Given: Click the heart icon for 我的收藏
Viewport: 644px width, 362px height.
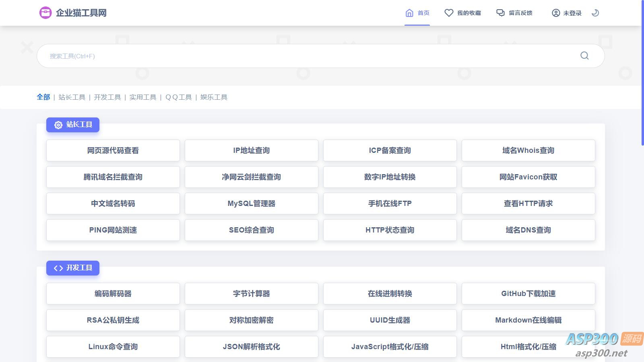Looking at the screenshot, I should 449,13.
